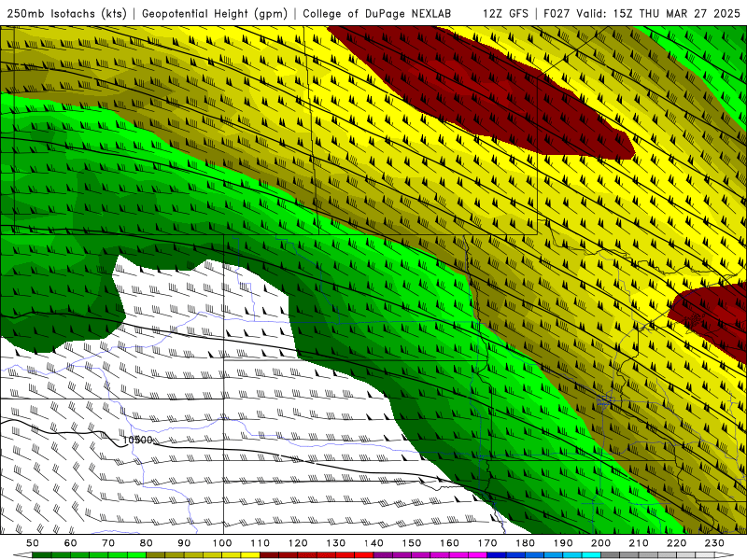Viewport: 747px width, 560px height.
Task: Click the 130 kt legend label
Action: (336, 543)
